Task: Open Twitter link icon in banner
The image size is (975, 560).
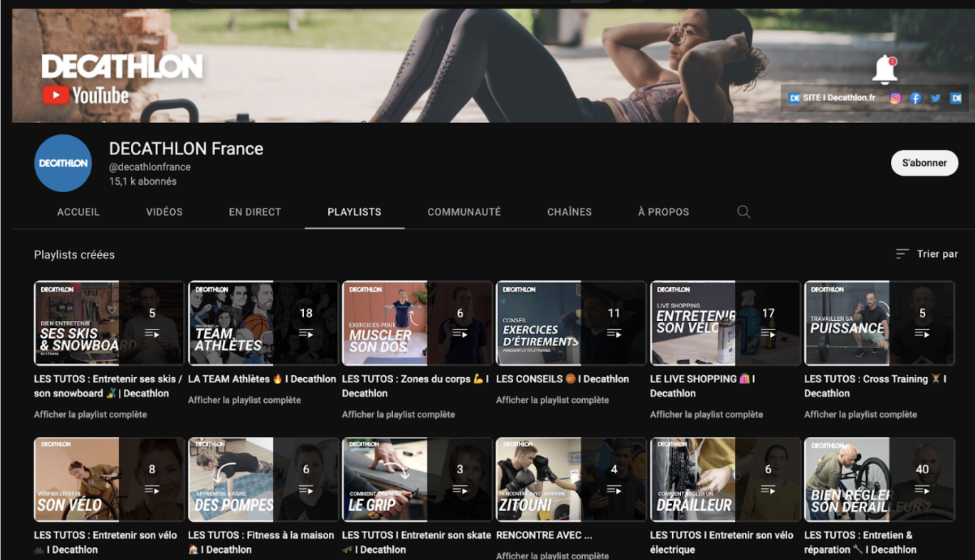Action: click(935, 98)
